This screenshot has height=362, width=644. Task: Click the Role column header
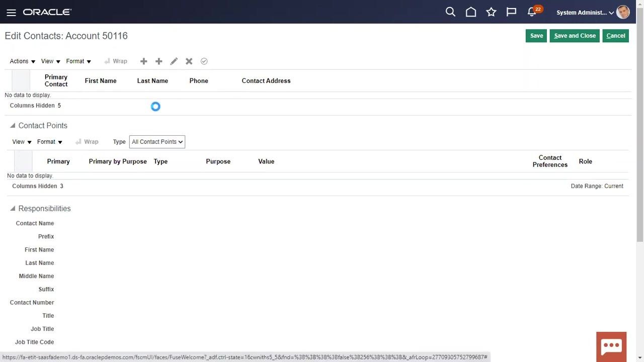[585, 161]
